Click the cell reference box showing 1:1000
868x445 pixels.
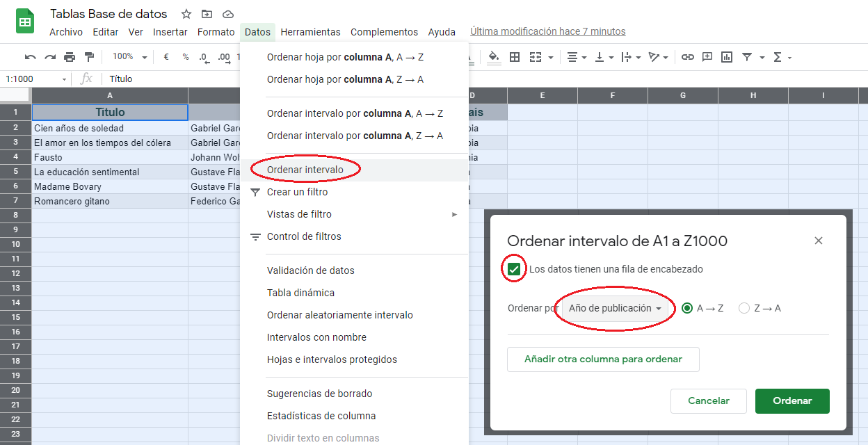coord(36,79)
